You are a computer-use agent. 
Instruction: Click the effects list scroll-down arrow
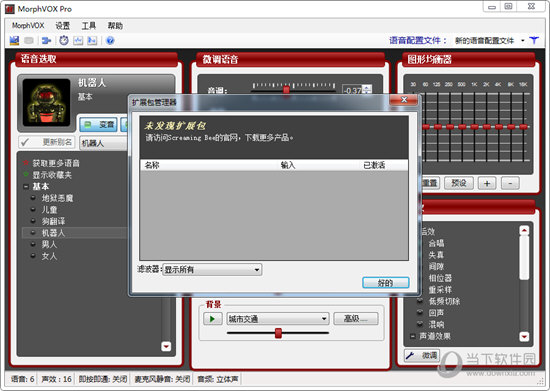coord(524,337)
